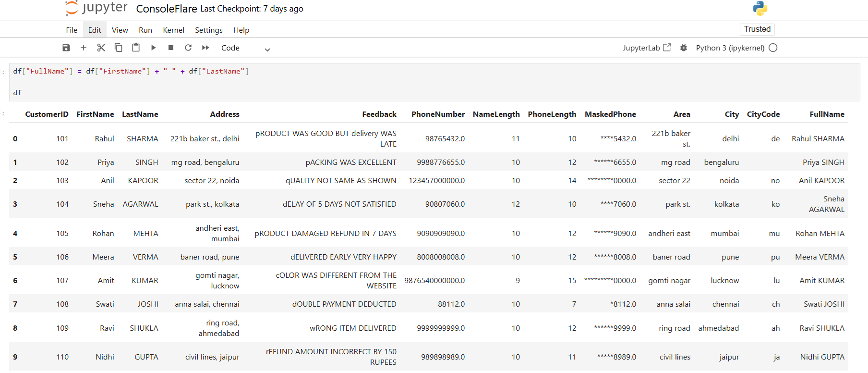868x373 pixels.
Task: Click the last name AGARWAL cell
Action: click(x=140, y=204)
